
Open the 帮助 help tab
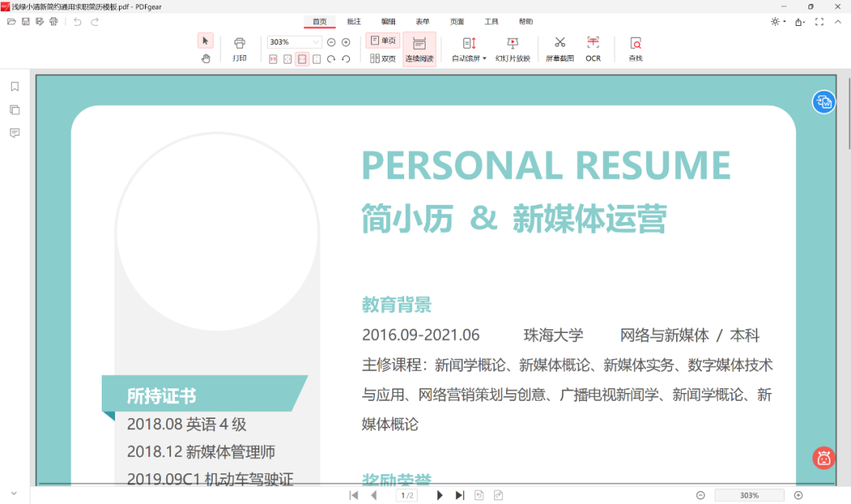pos(526,22)
